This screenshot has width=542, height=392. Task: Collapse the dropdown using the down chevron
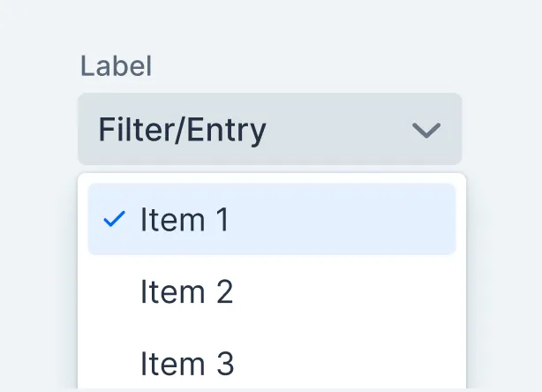tap(426, 131)
